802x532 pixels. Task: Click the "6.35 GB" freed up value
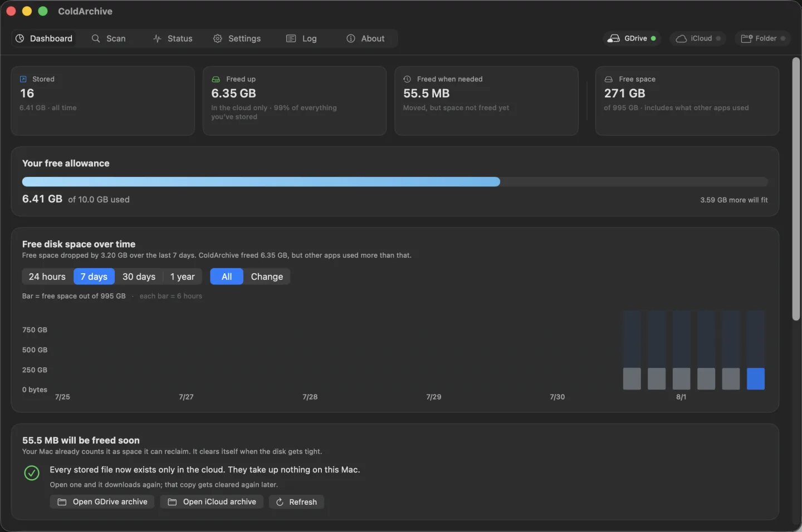click(234, 93)
